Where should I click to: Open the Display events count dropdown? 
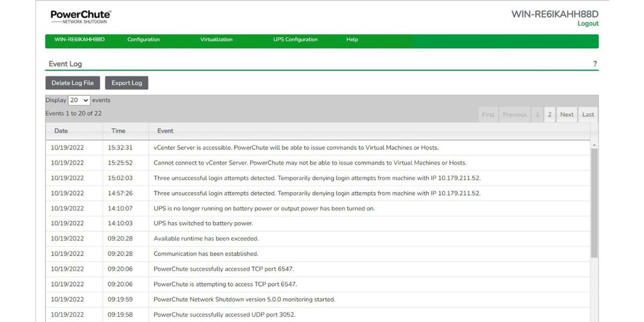pos(79,100)
